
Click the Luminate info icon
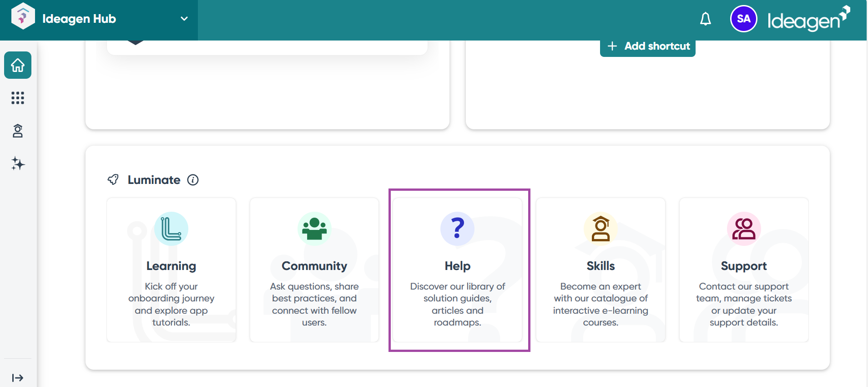coord(193,180)
